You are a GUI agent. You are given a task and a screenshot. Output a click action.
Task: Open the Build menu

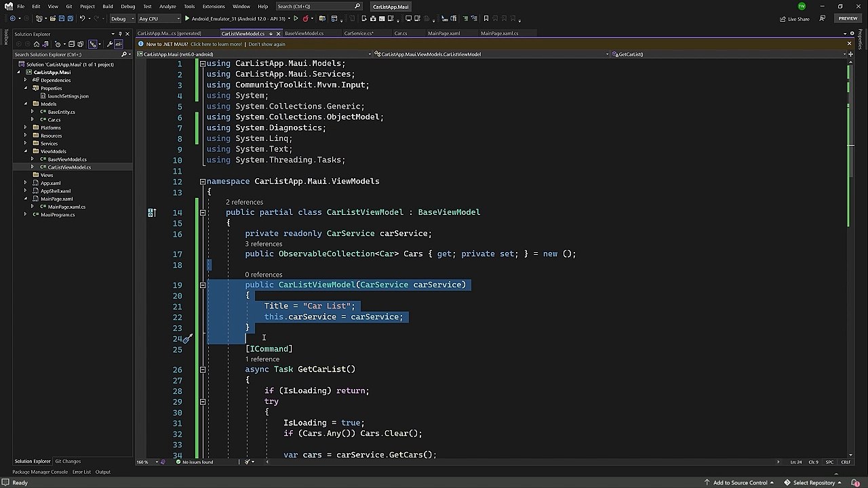[x=107, y=6]
